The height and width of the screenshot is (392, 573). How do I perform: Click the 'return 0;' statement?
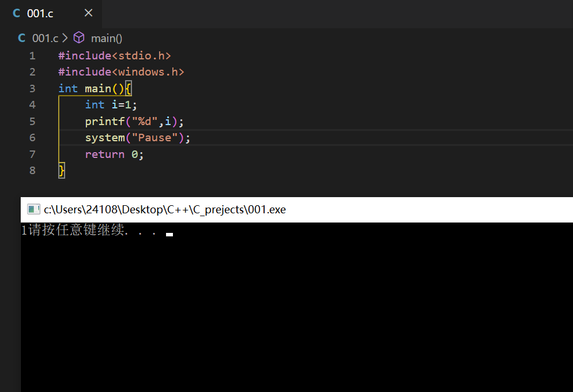114,154
